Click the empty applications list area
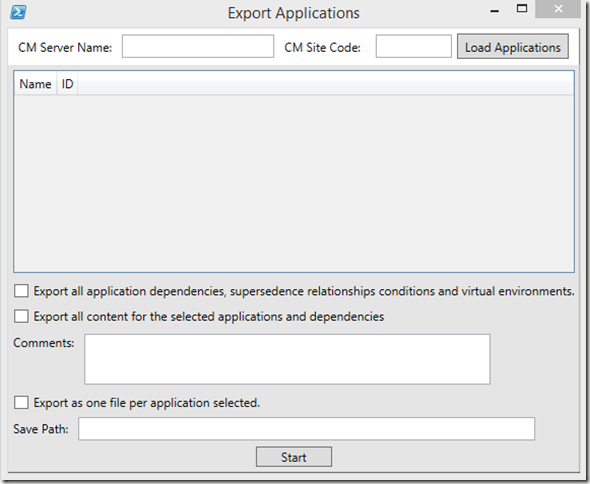Screen dimensions: 590x484 tap(294, 183)
